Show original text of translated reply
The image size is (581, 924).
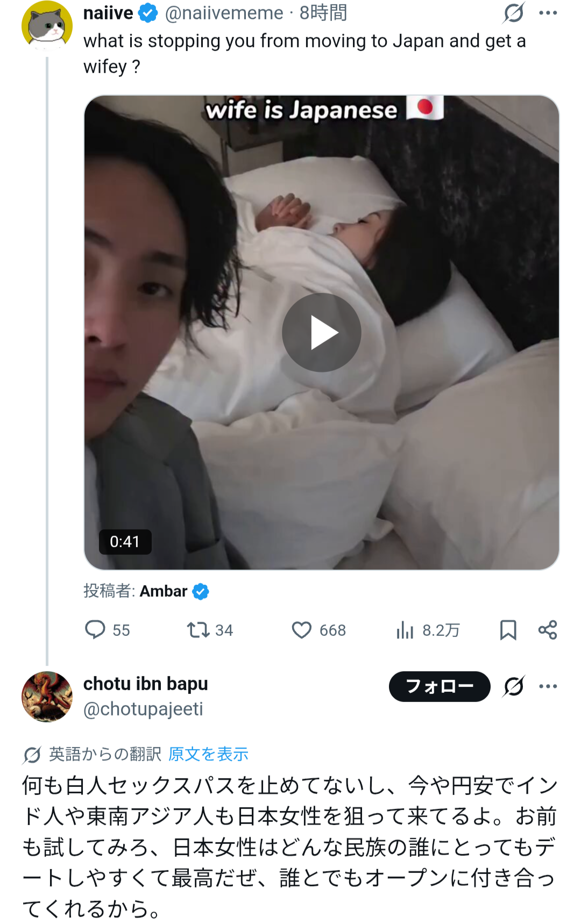208,754
